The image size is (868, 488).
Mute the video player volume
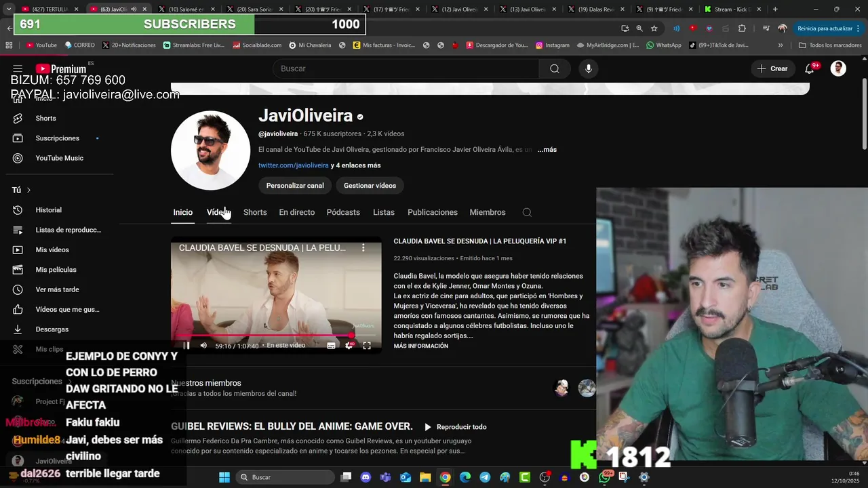click(203, 346)
